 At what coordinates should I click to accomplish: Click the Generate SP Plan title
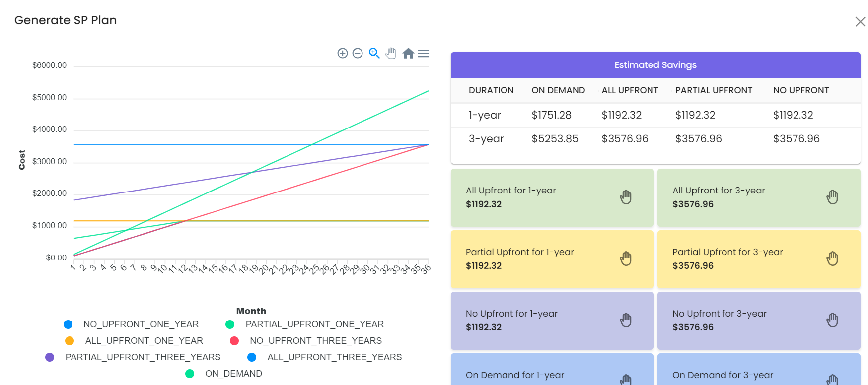pos(66,20)
